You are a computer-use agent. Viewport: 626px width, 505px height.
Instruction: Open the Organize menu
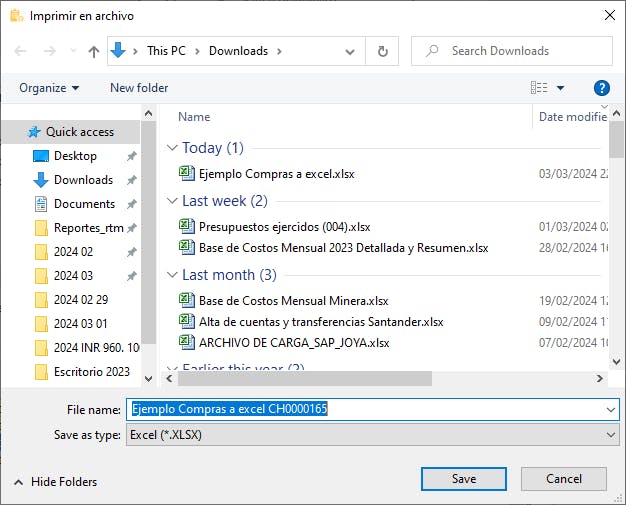tap(49, 88)
